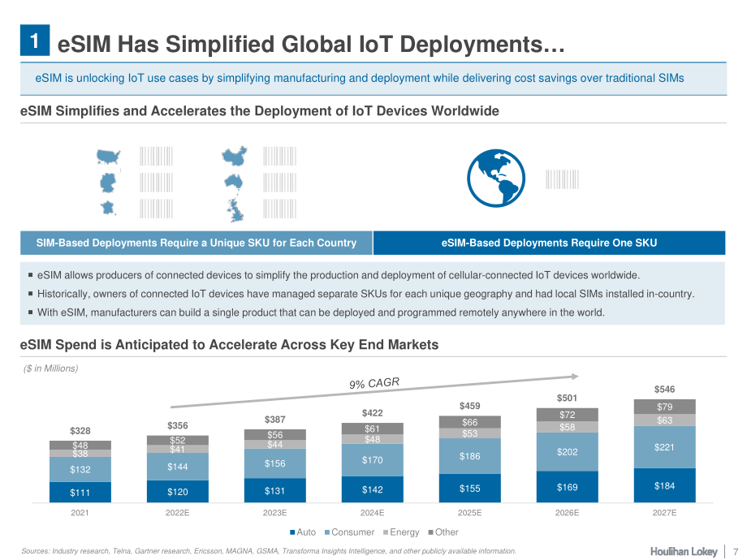The height and width of the screenshot is (560, 747).
Task: Click the barcode next to the China map
Action: point(279,156)
